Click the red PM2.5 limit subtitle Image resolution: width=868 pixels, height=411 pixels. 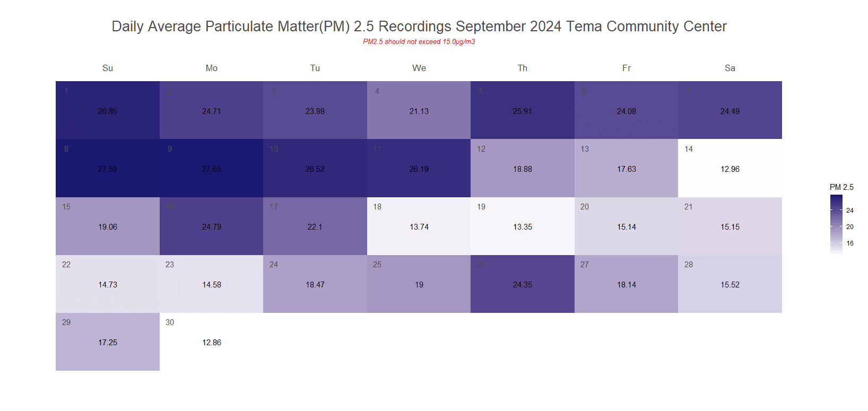419,42
